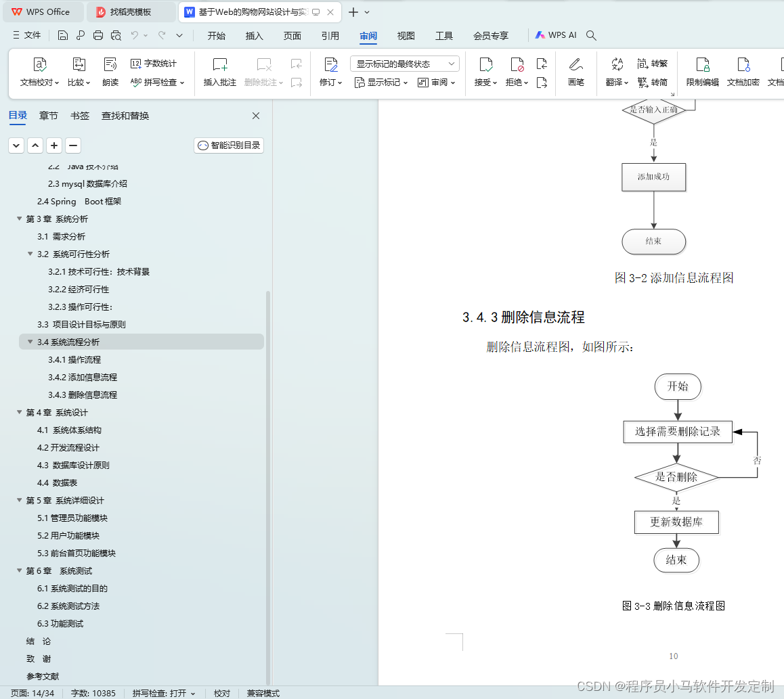
Task: Switch to the 页面 ribbon tab
Action: [292, 35]
